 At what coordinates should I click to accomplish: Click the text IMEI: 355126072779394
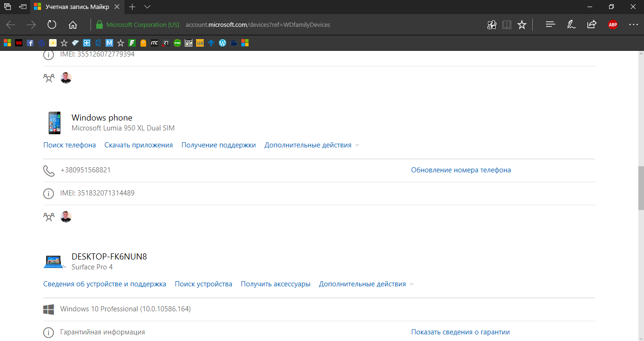98,54
